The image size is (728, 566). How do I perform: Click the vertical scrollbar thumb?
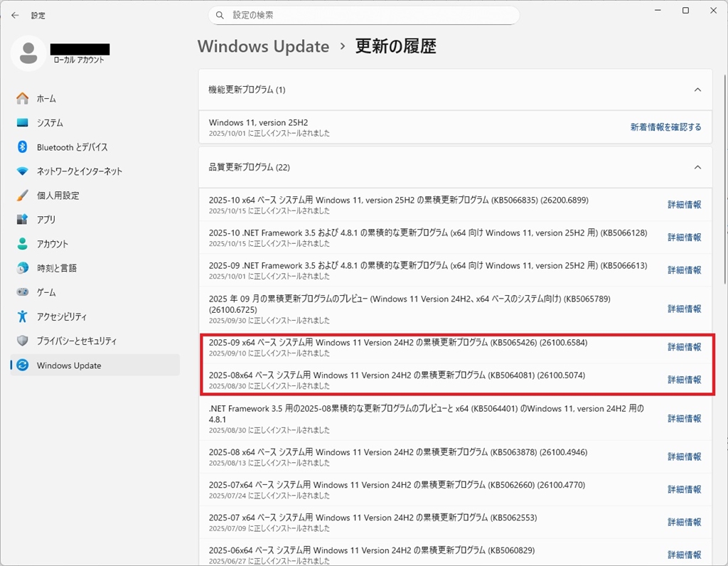pyautogui.click(x=724, y=178)
